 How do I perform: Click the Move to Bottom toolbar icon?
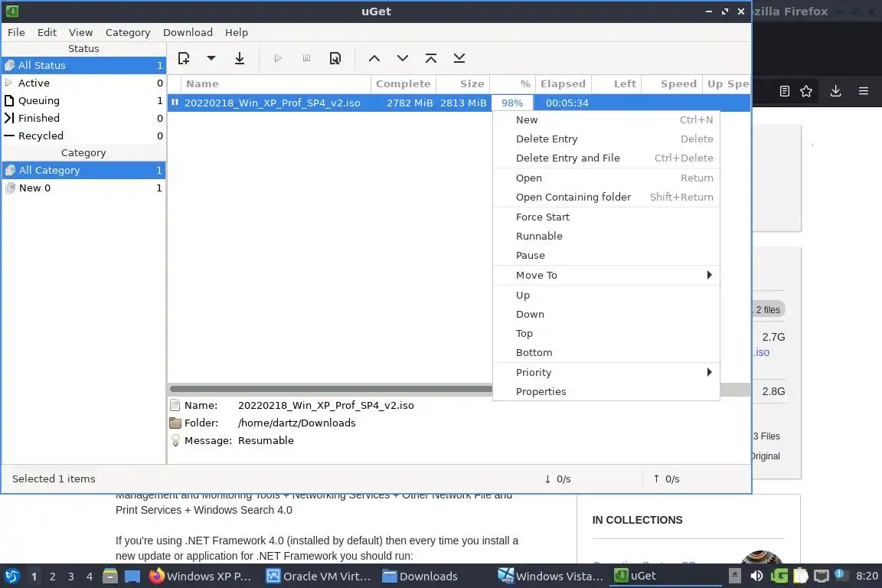tap(459, 58)
